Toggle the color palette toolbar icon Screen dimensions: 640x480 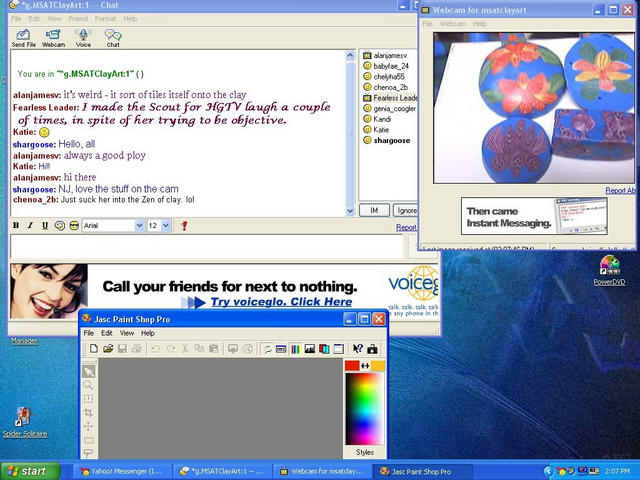point(296,349)
